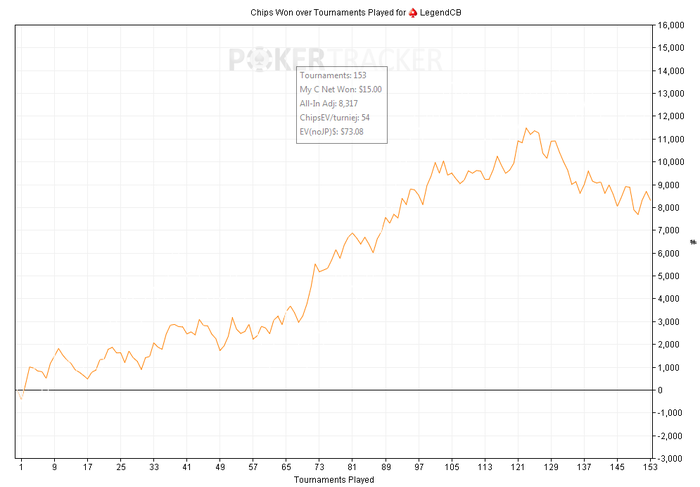The image size is (700, 487).
Task: Click the player name LegendCB in title
Action: [440, 12]
